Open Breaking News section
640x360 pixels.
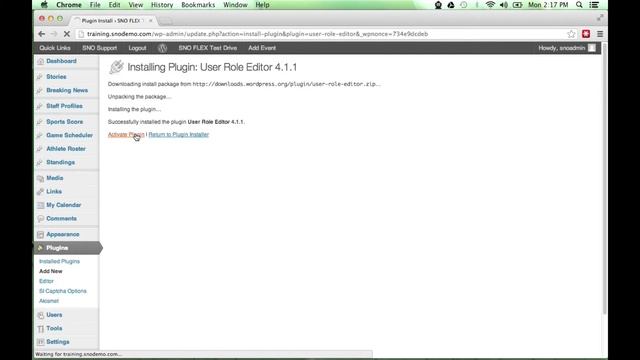coord(67,90)
